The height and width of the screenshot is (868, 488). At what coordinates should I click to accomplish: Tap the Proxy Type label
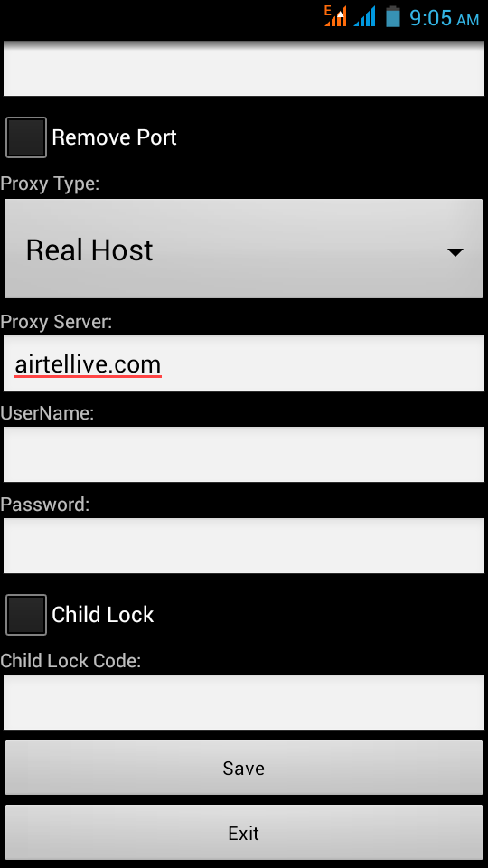point(50,184)
